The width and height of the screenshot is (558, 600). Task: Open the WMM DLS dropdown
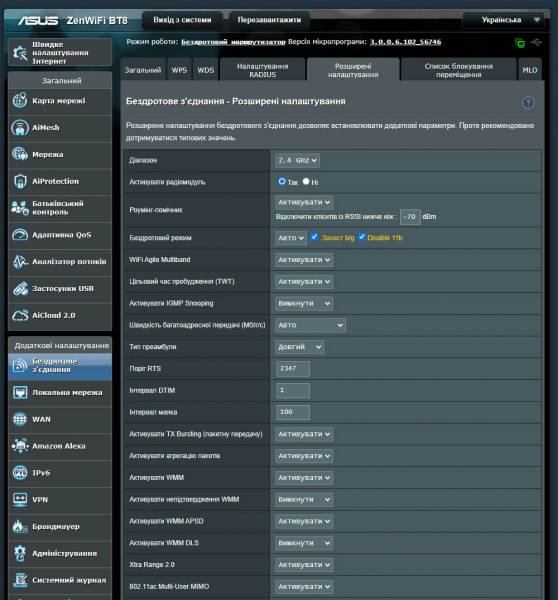pyautogui.click(x=304, y=543)
